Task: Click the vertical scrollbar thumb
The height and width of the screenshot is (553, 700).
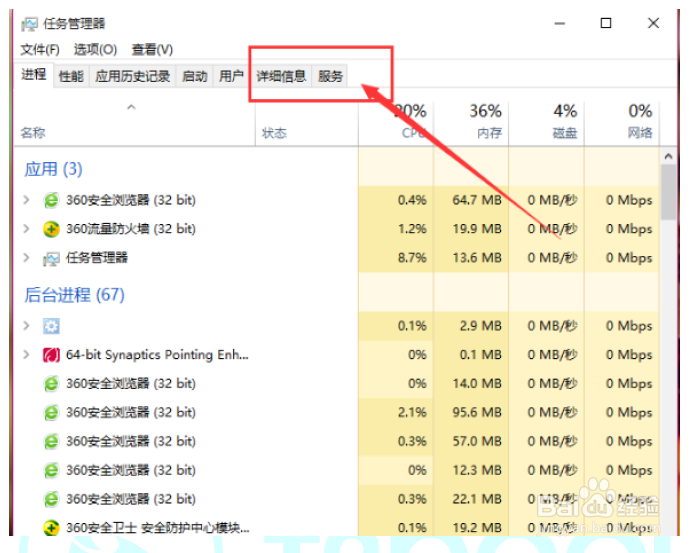Action: click(668, 192)
